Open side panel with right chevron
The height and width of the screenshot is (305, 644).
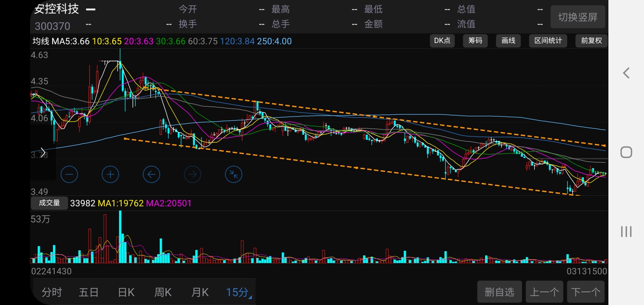(x=43, y=153)
